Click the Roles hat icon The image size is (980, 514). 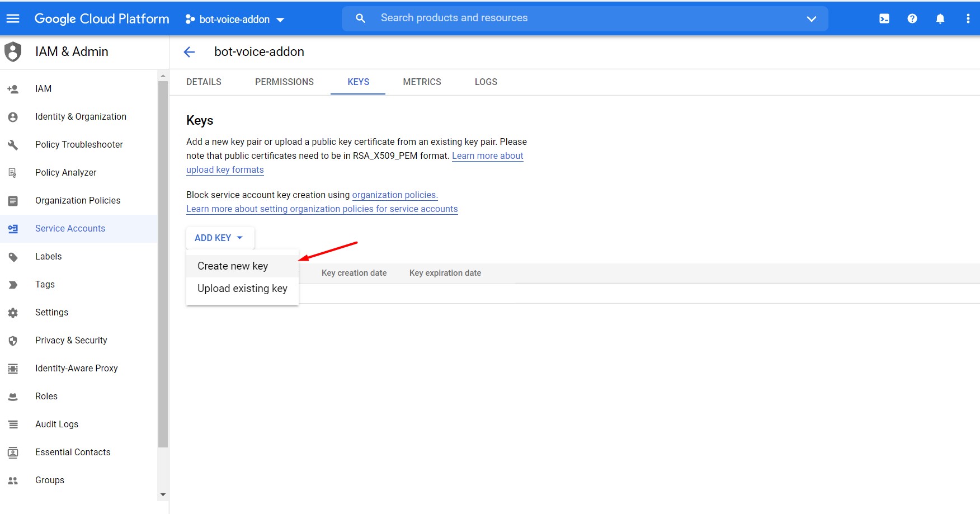pyautogui.click(x=13, y=397)
